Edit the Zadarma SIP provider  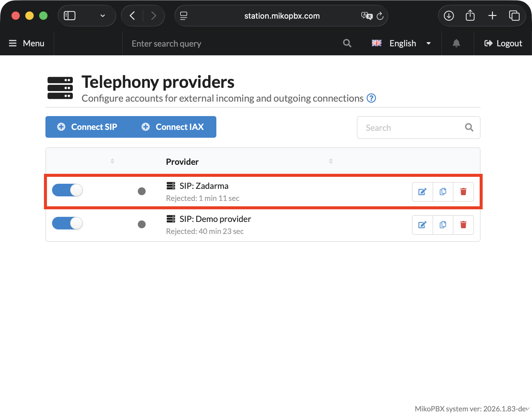422,192
